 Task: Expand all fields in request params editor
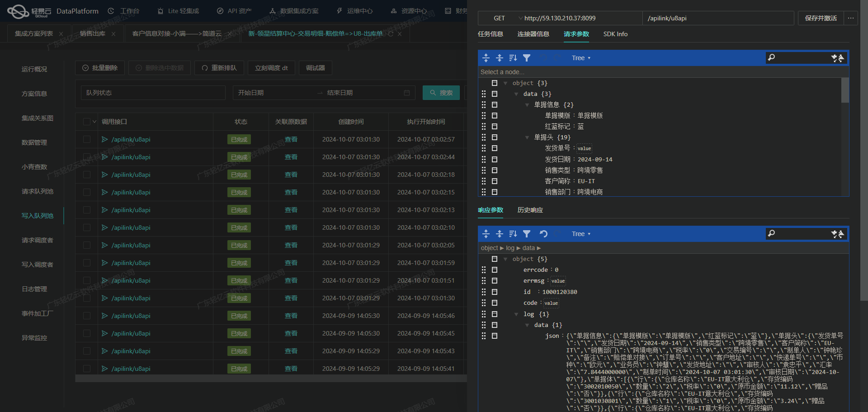[486, 58]
